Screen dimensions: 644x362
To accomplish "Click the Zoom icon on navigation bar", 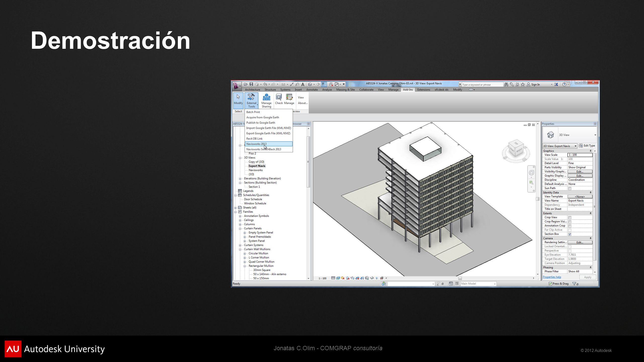I will click(531, 183).
